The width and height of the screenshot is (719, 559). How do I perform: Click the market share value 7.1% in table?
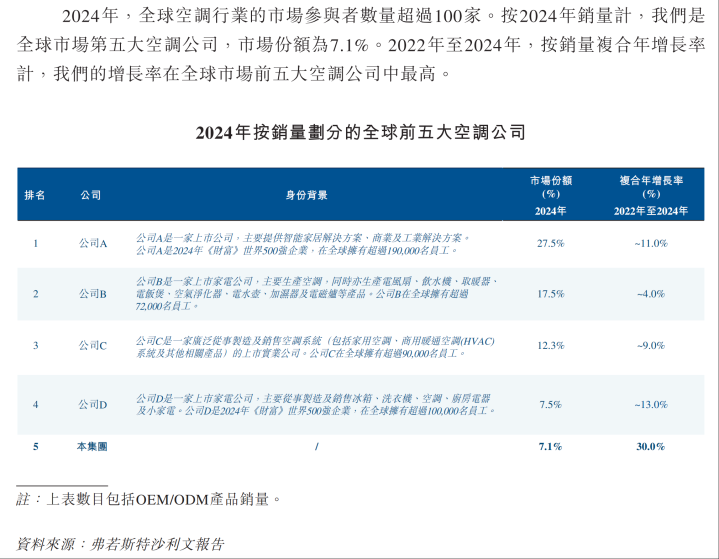tap(550, 447)
